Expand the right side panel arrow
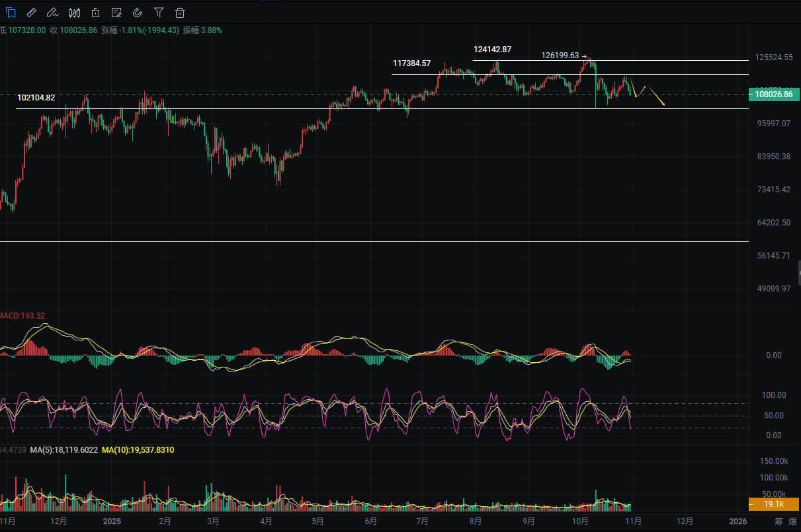This screenshot has width=801, height=532. pyautogui.click(x=798, y=272)
